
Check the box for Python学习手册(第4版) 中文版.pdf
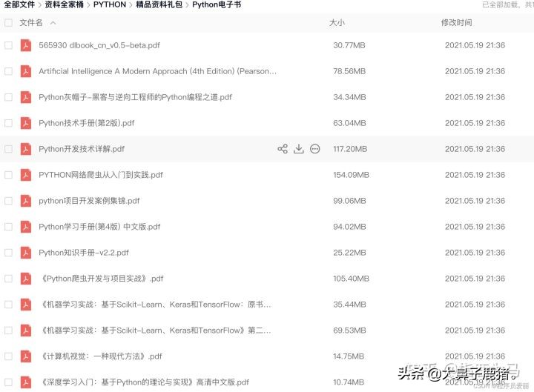point(8,227)
